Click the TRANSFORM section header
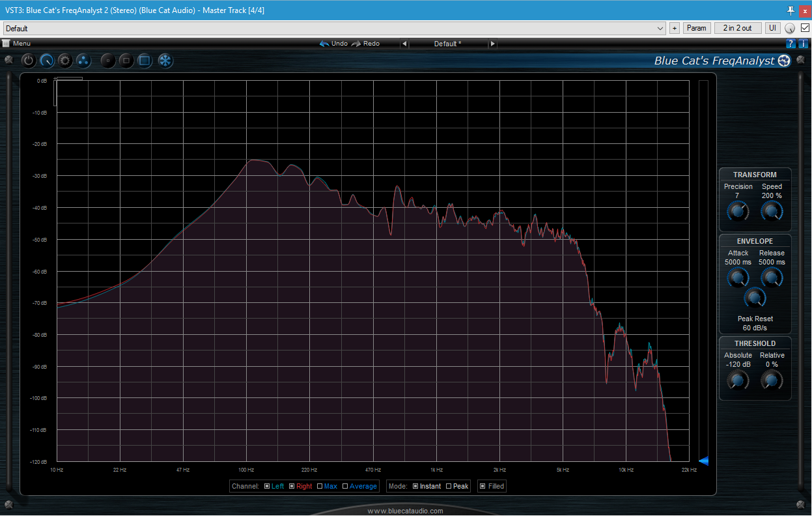Viewport: 812px width, 516px height. pos(755,175)
